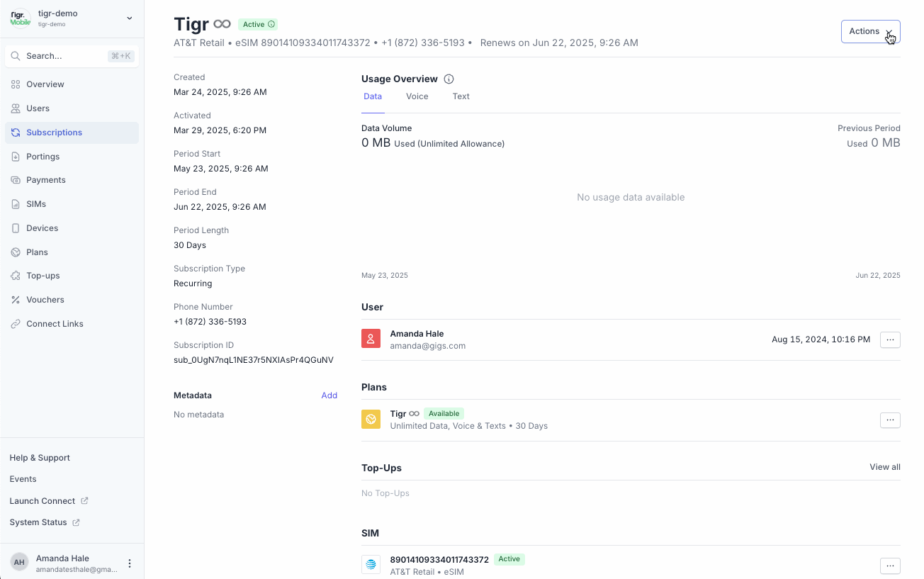Click the AH profile avatar
This screenshot has width=924, height=579.
(19, 563)
